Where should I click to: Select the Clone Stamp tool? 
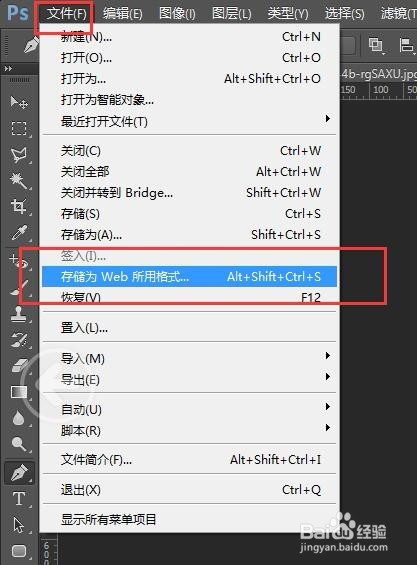[19, 313]
